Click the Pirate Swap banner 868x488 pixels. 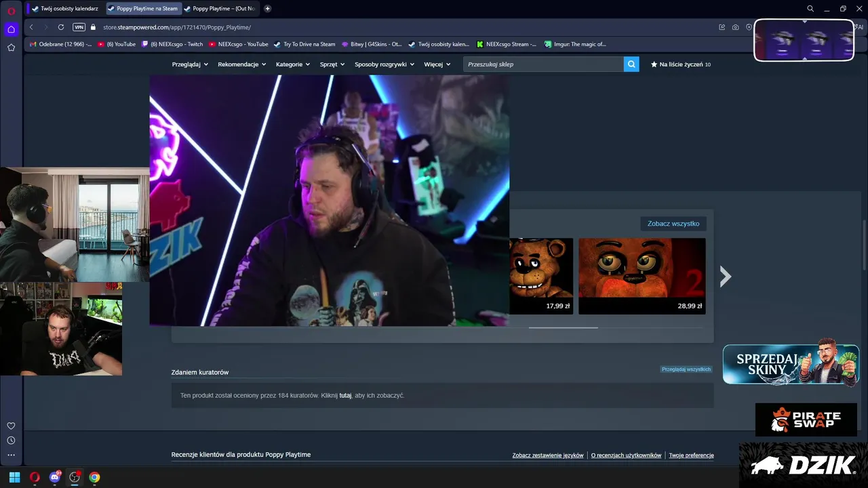tap(806, 420)
